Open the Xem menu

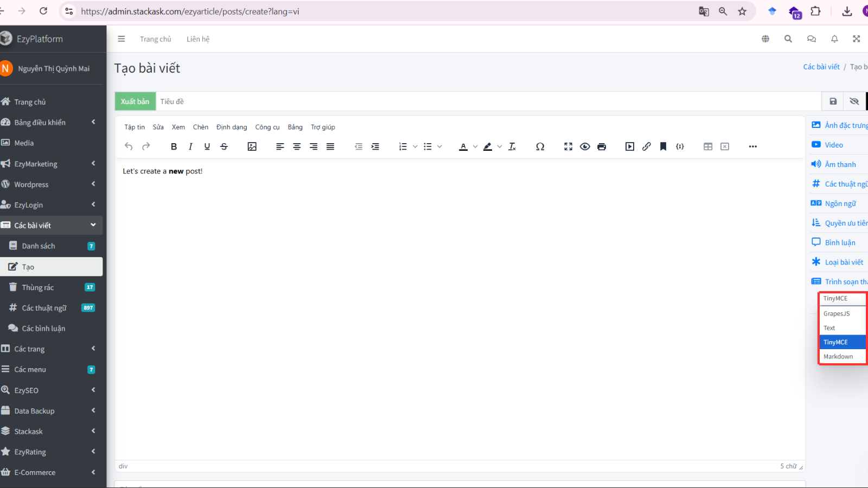178,127
